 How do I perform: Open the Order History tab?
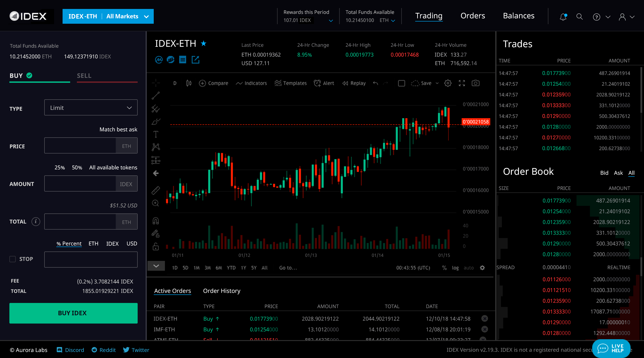221,291
